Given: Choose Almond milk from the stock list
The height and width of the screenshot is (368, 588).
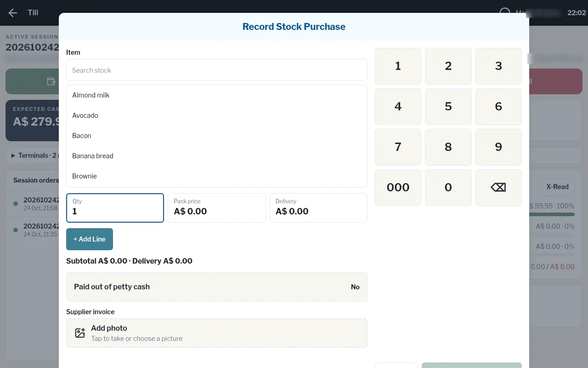Looking at the screenshot, I should click(x=217, y=95).
